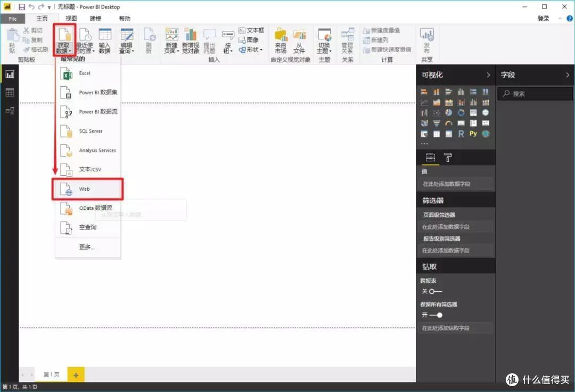Select the matrix visual

pyautogui.click(x=448, y=134)
